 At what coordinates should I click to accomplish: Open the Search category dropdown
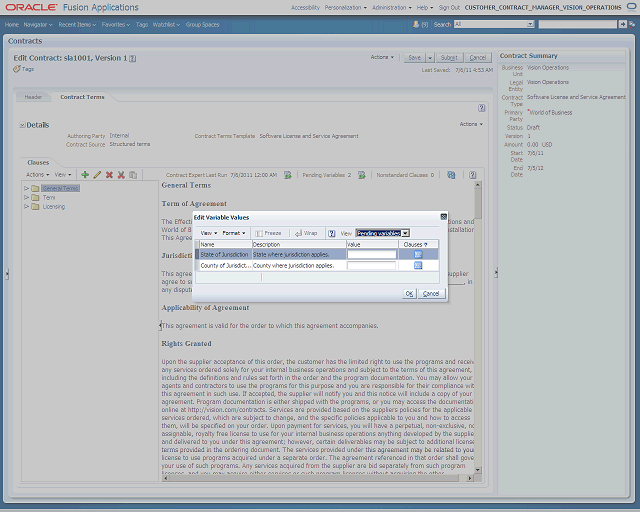tap(530, 24)
